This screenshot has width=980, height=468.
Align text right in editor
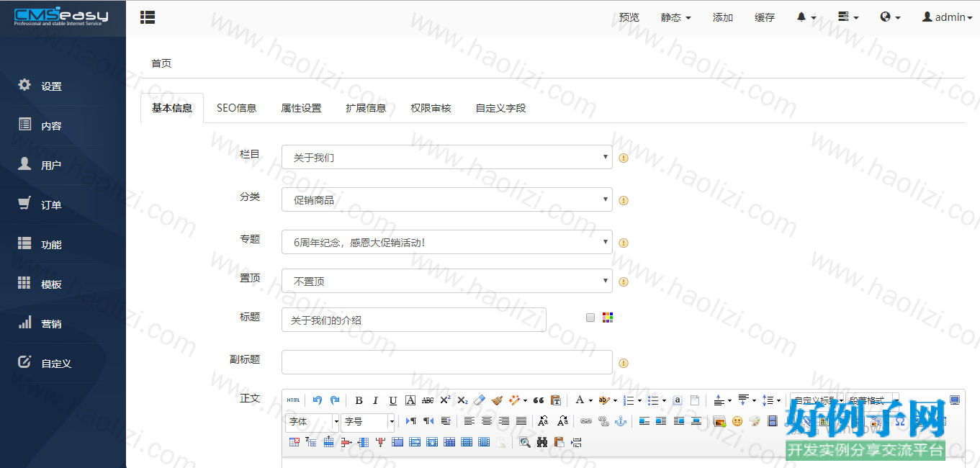(x=504, y=421)
